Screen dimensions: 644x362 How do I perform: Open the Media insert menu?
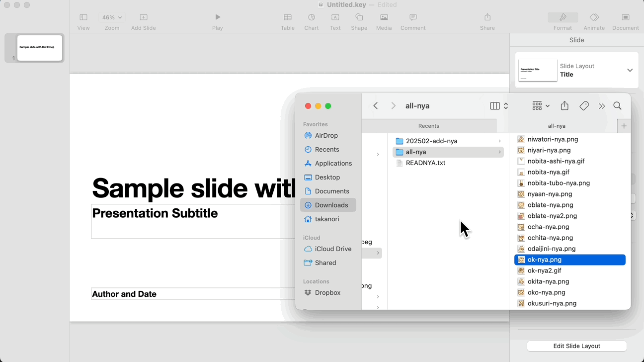384,17
